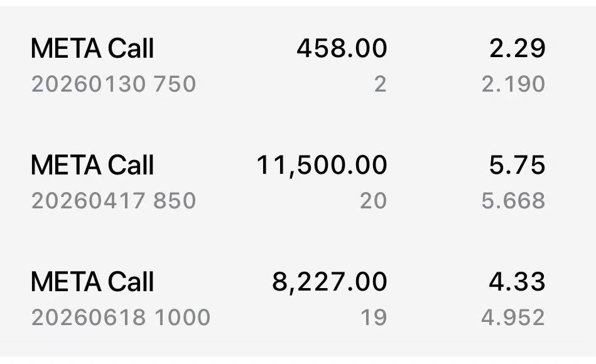Screen dimensions: 596x364
Task: Tap the 458.00 market value
Action: point(342,49)
